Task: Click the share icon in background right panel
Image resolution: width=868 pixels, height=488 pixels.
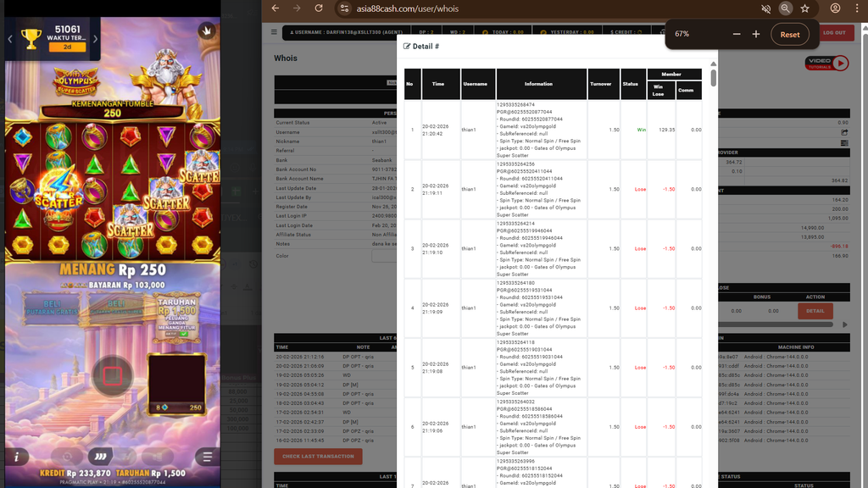Action: pos(844,132)
